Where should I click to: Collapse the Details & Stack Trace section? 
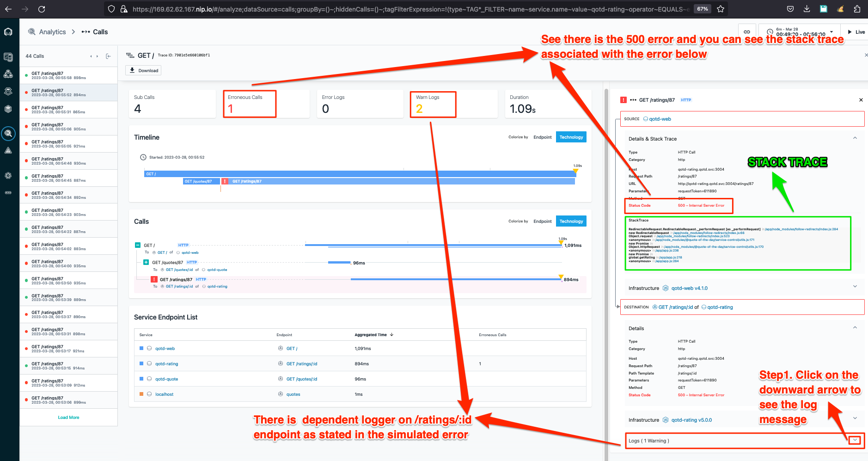pos(855,138)
